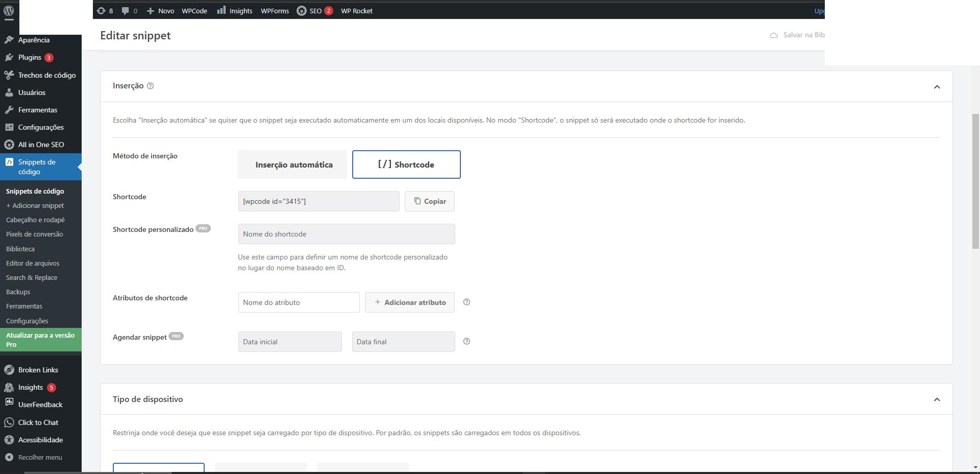Open comments bubble icon in admin bar
This screenshot has height=474, width=980.
(126, 11)
